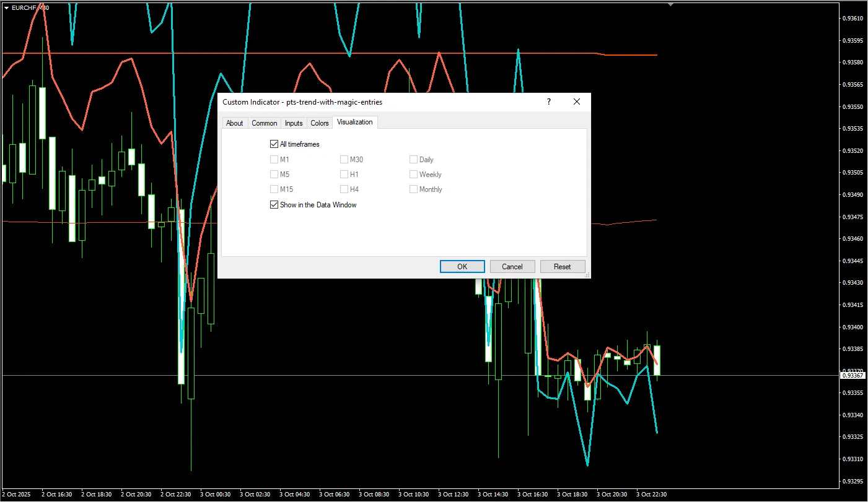Click the M15 timeframe checkbox
The height and width of the screenshot is (502, 868).
[x=274, y=189]
